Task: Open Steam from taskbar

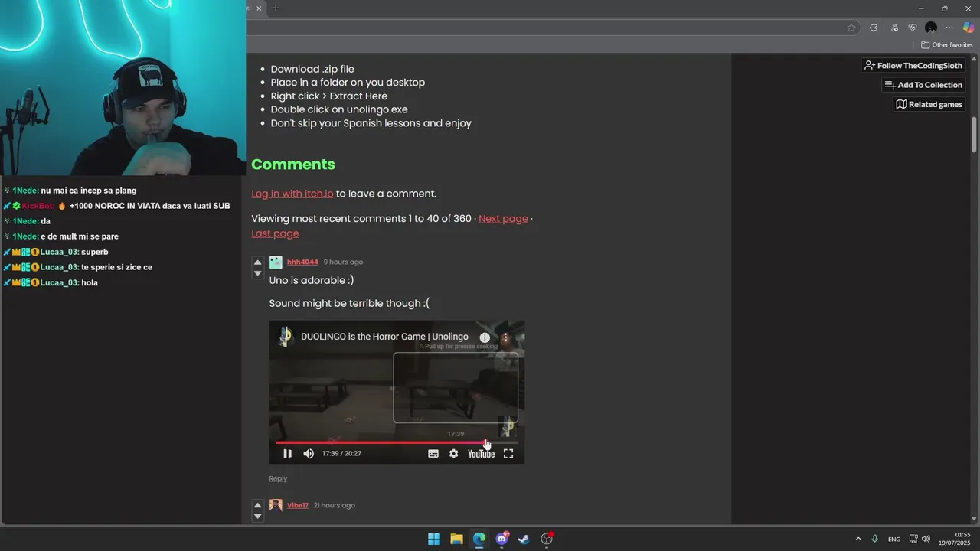Action: click(524, 539)
